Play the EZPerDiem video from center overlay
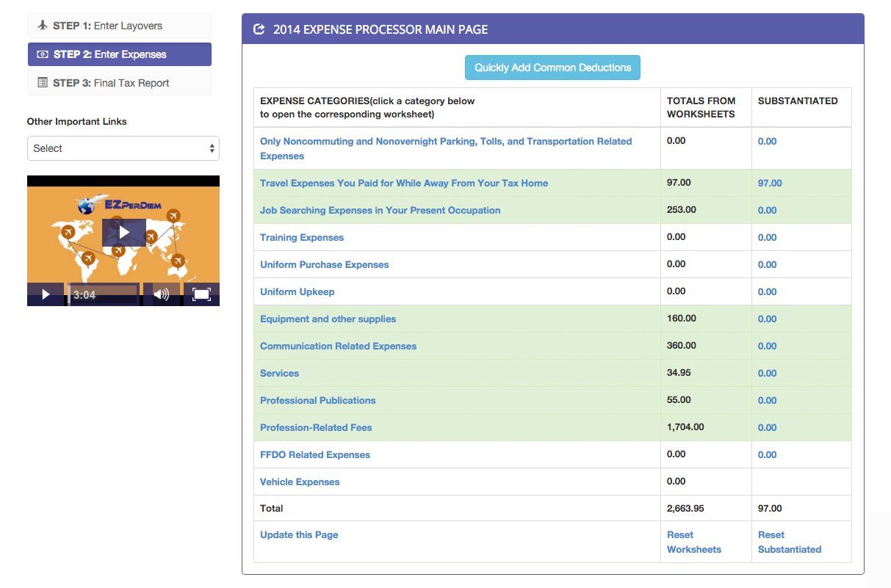 click(123, 232)
